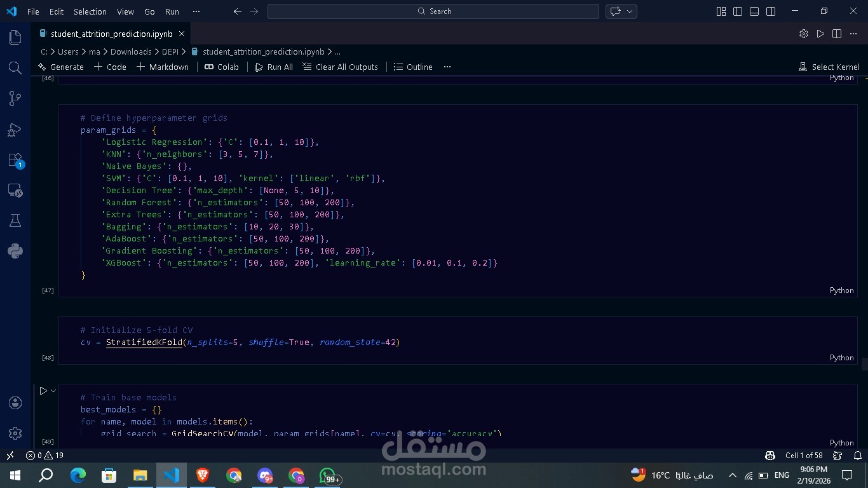Open the Source Control view
Viewport: 868px width, 488px height.
coord(15,98)
